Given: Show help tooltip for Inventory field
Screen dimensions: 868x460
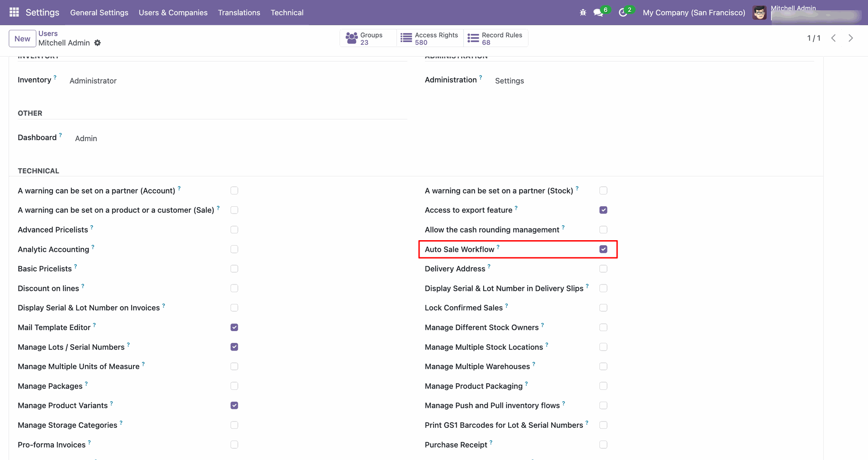Looking at the screenshot, I should [55, 77].
